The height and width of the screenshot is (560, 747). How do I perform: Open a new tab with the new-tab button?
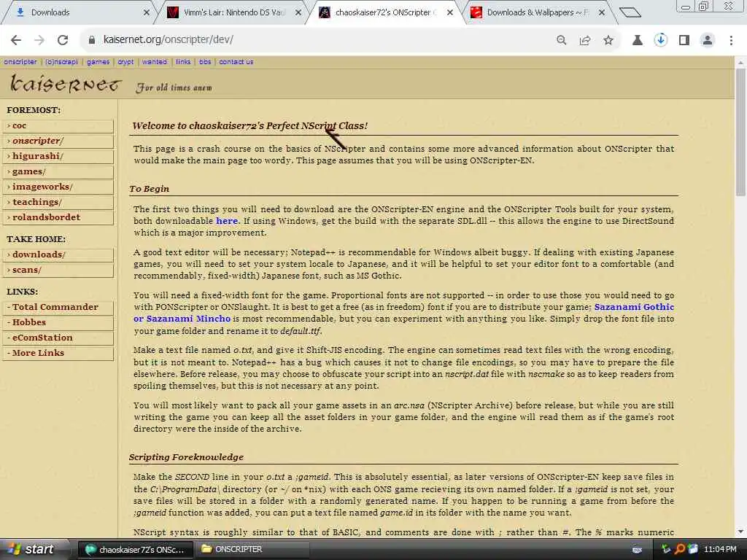[630, 12]
